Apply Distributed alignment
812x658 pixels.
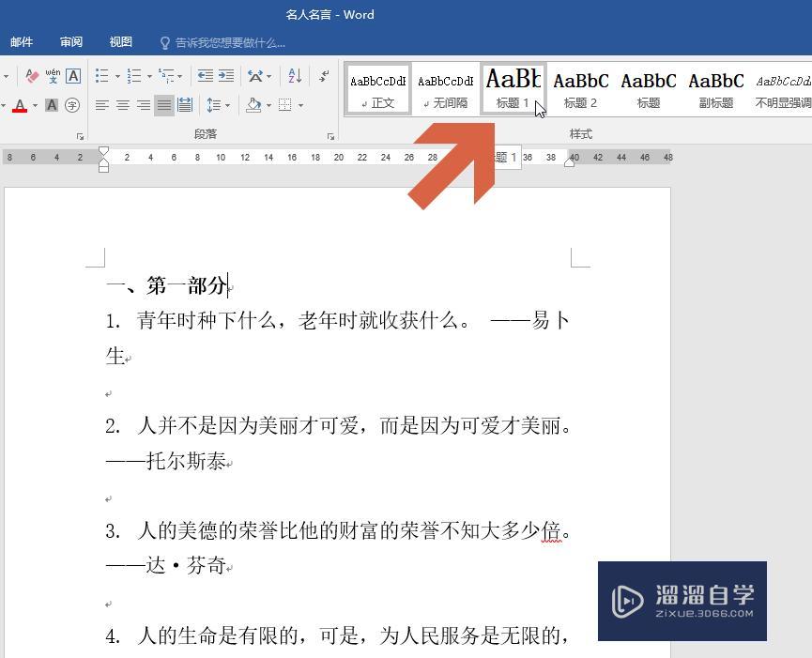click(185, 105)
